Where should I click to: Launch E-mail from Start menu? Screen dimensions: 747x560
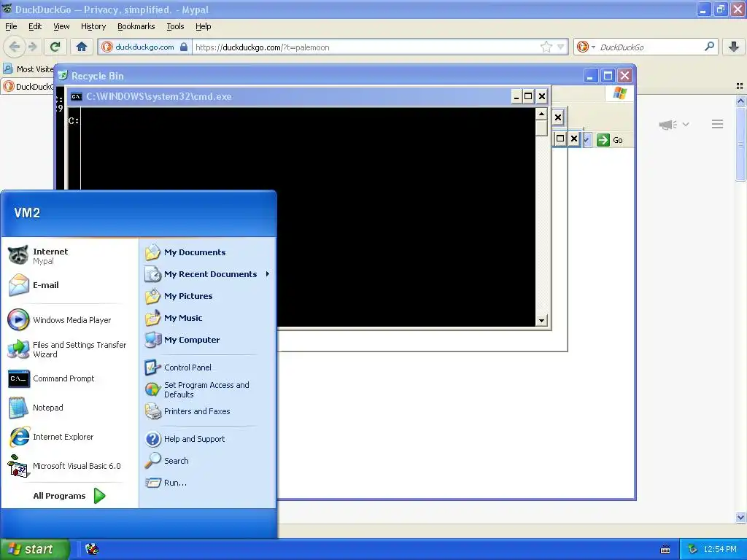[69, 285]
